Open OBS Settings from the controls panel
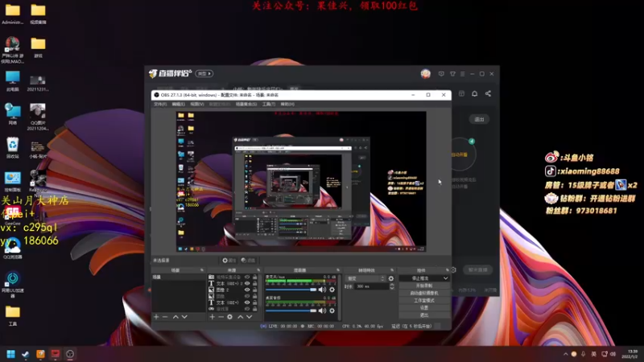Screen dimensions: 644x362 coord(424,308)
